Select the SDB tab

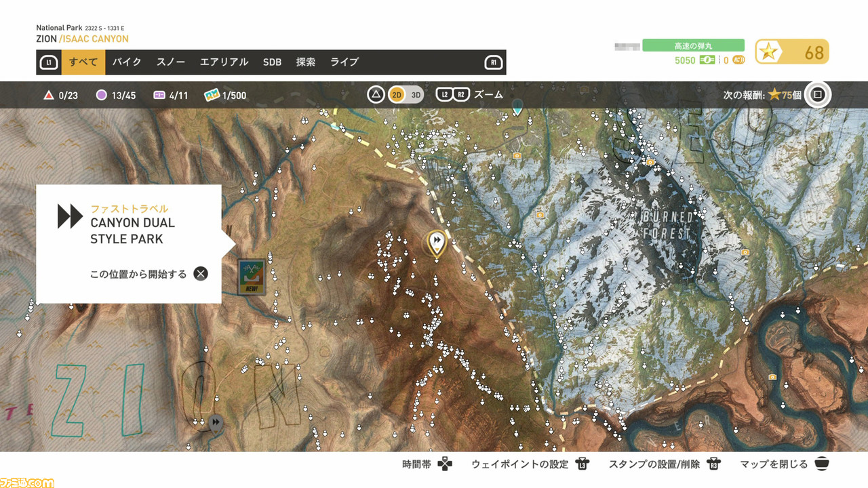click(x=272, y=62)
